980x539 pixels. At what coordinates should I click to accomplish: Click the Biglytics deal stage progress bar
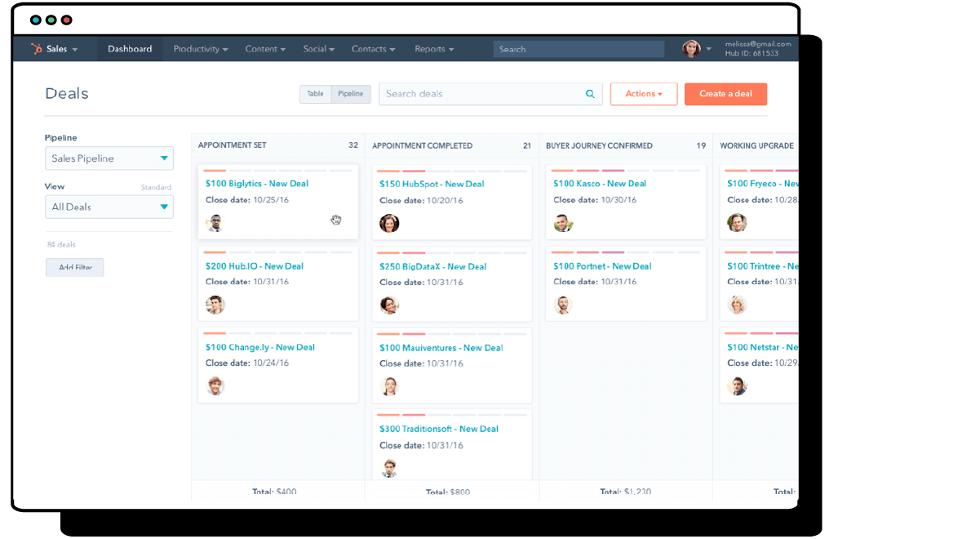tap(277, 171)
